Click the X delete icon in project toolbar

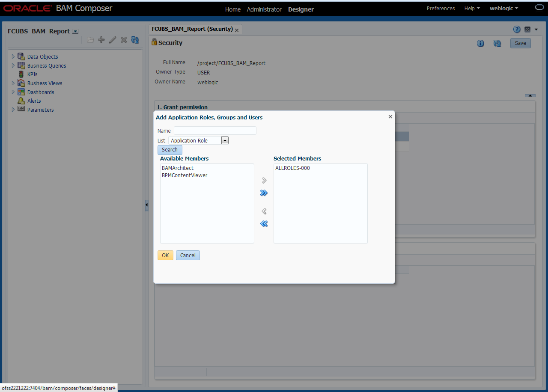(124, 40)
